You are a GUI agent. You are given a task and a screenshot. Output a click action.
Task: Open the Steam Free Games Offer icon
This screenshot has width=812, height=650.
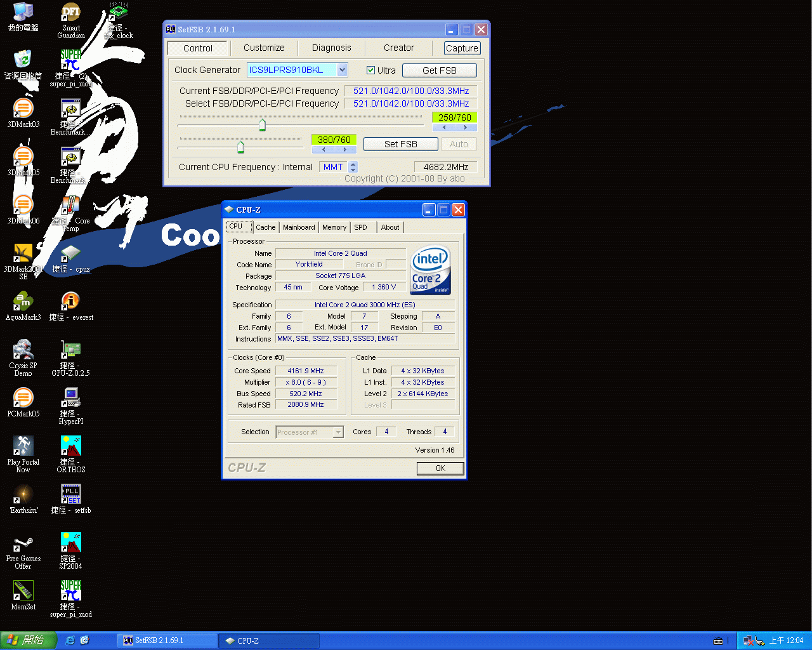point(23,551)
